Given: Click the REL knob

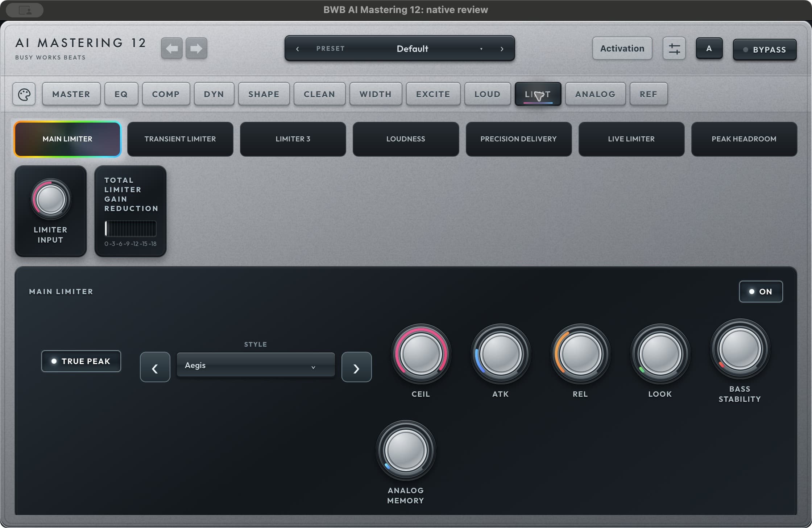Looking at the screenshot, I should [x=580, y=354].
